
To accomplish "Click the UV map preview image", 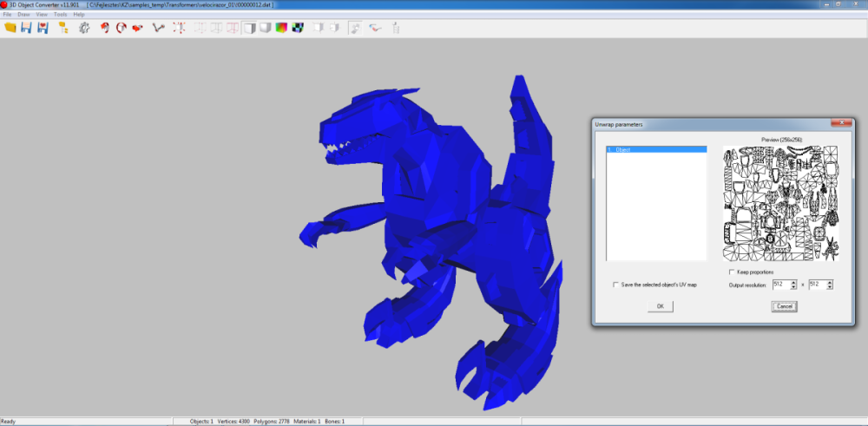I will click(780, 203).
